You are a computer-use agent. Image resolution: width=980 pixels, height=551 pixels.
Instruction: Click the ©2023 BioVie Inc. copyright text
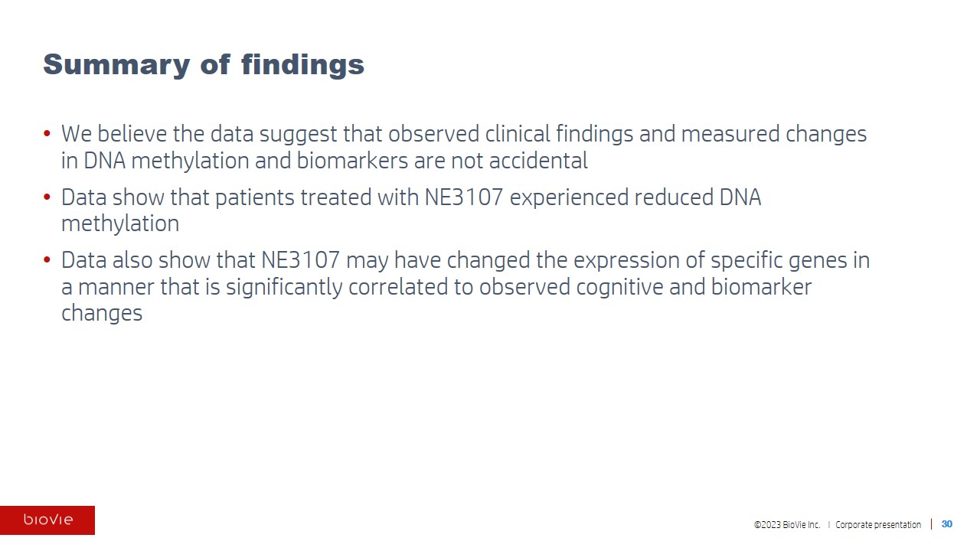(x=787, y=525)
